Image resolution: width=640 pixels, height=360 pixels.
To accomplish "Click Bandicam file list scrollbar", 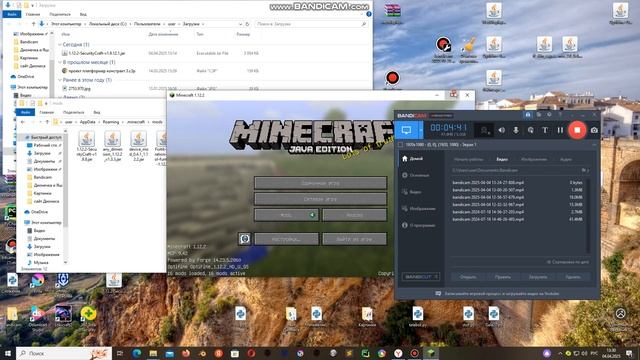I will click(588, 216).
